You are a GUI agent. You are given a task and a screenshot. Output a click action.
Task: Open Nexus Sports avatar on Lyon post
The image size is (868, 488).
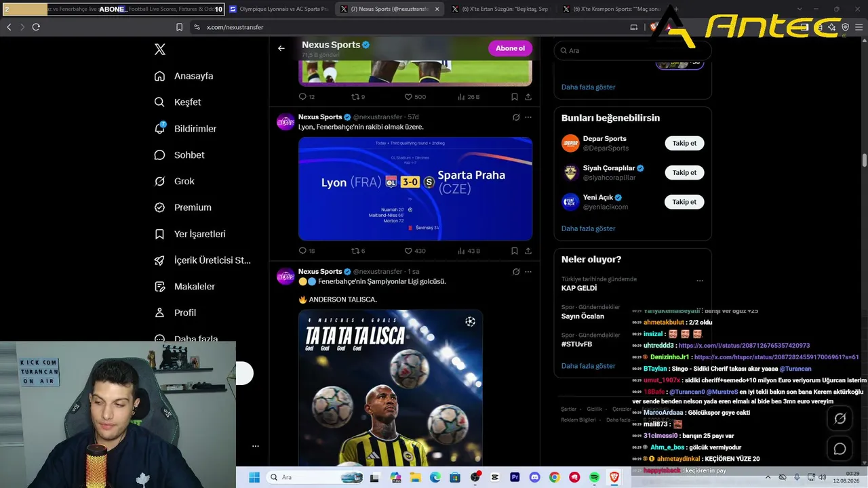coord(285,122)
